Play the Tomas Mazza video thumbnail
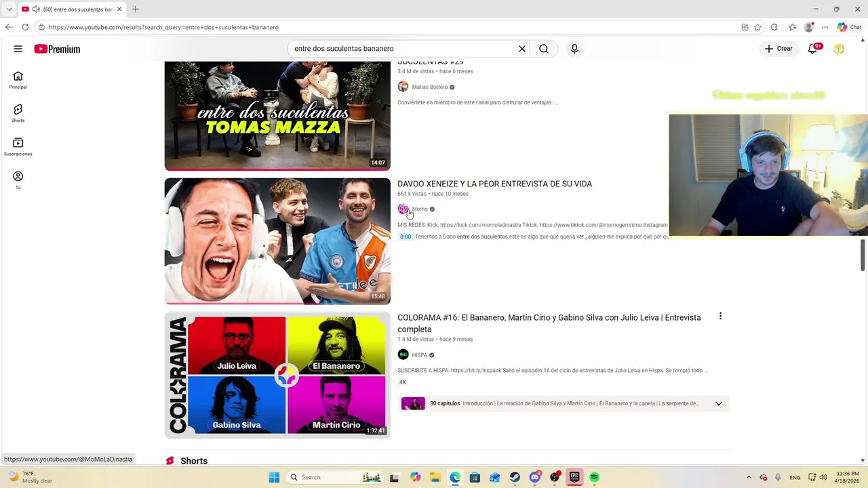Screen dimensions: 868x488 (277, 115)
